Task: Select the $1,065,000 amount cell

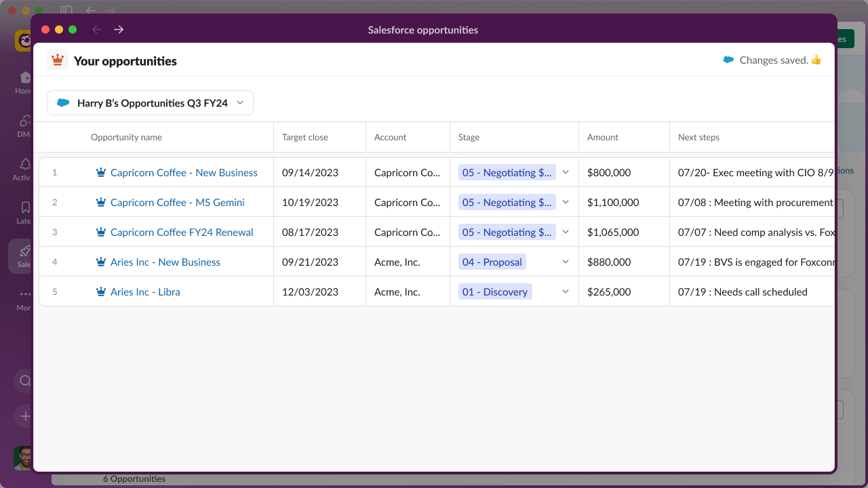Action: tap(624, 232)
